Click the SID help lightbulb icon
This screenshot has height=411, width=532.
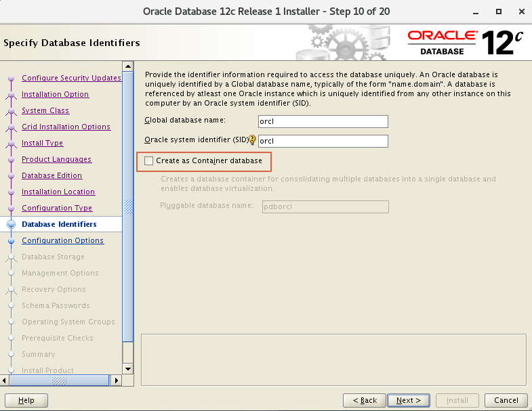253,141
